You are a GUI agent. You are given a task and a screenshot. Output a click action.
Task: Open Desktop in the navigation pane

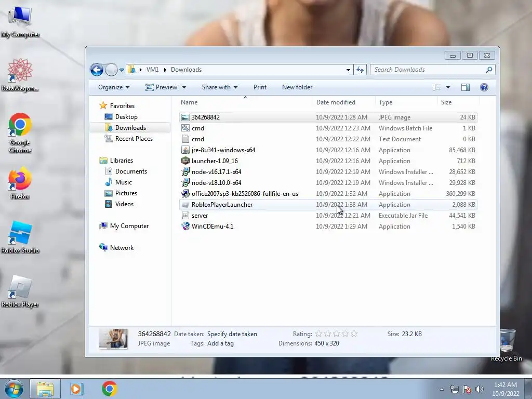[x=126, y=117]
